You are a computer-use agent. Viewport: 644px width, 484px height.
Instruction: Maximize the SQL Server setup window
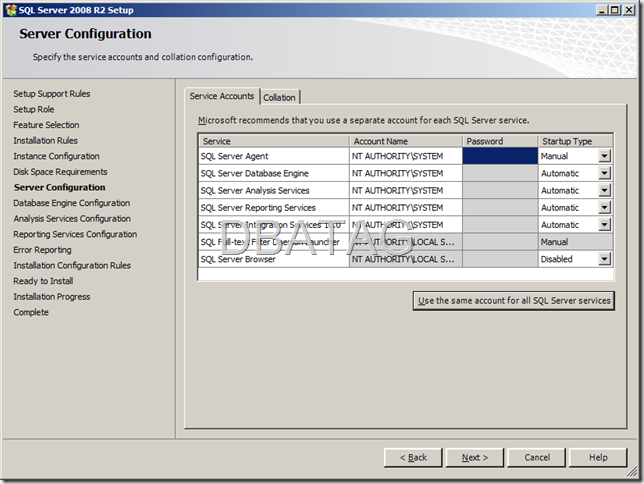click(x=614, y=10)
